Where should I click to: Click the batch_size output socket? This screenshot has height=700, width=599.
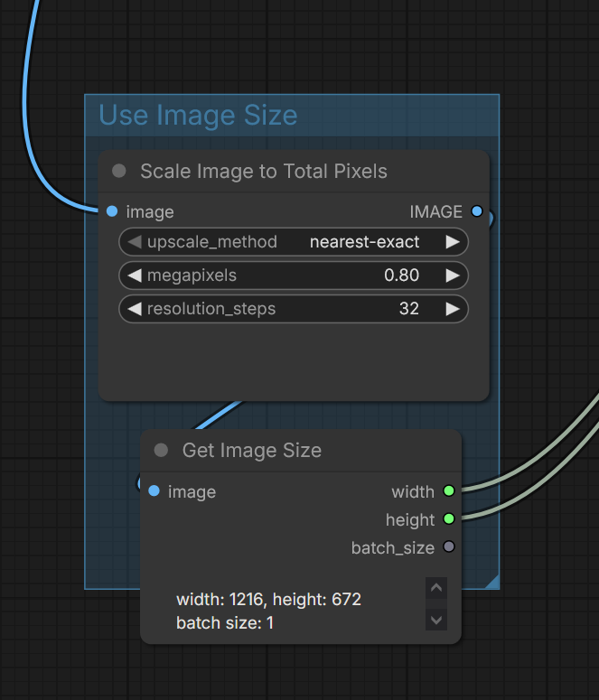449,546
